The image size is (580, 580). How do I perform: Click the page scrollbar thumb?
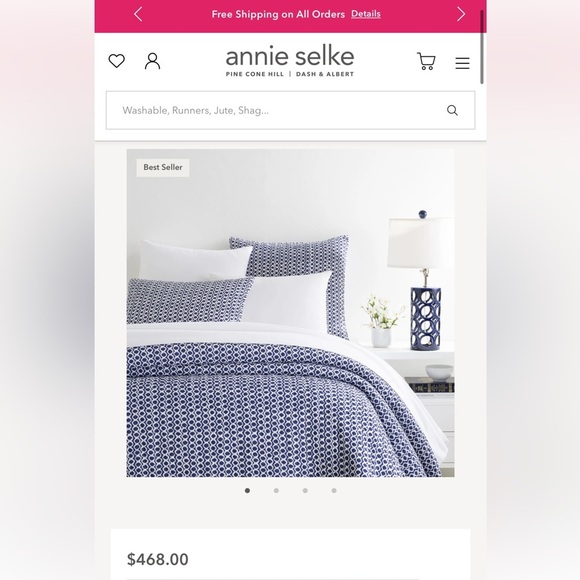(x=482, y=47)
